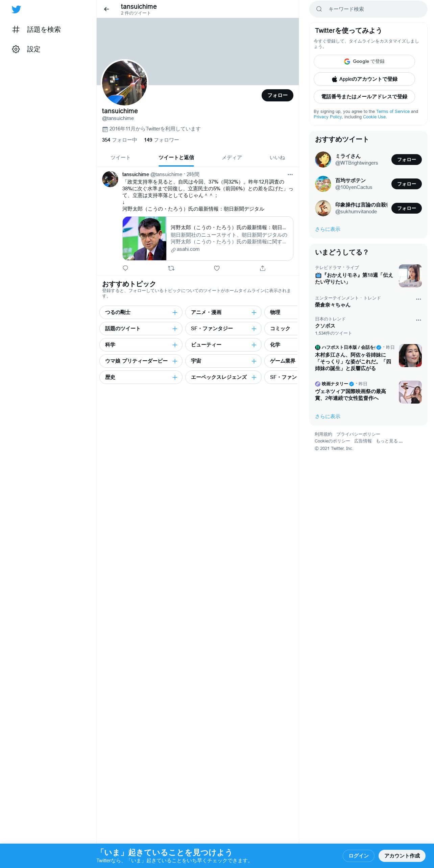Select the 化学 topic chip
434x868 pixels.
[x=281, y=345]
